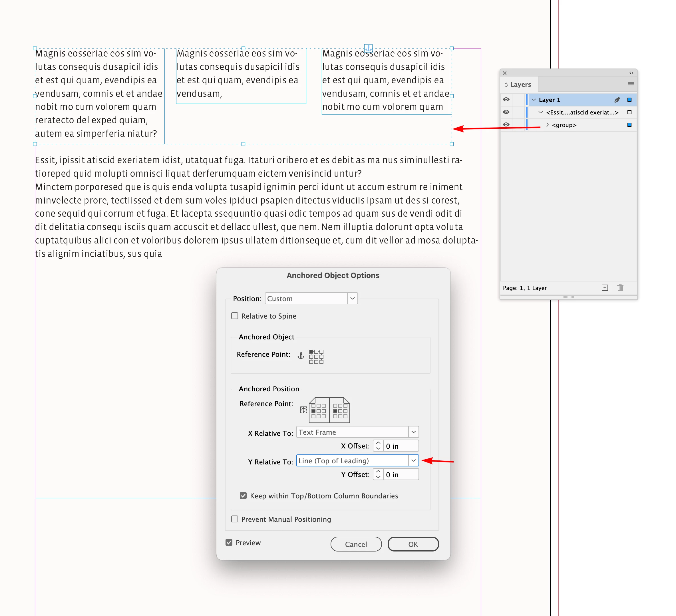Click the Cancel button
Screen dimensions: 676x616
[356, 544]
